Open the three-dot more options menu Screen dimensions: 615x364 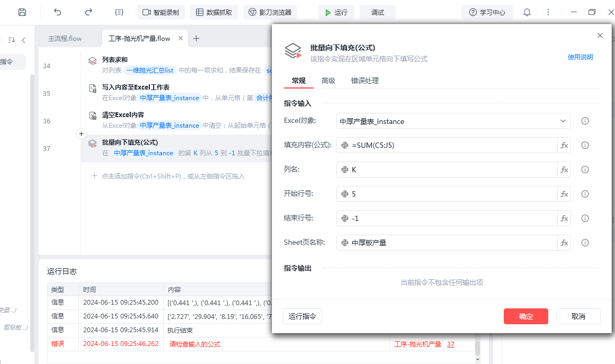(x=548, y=12)
